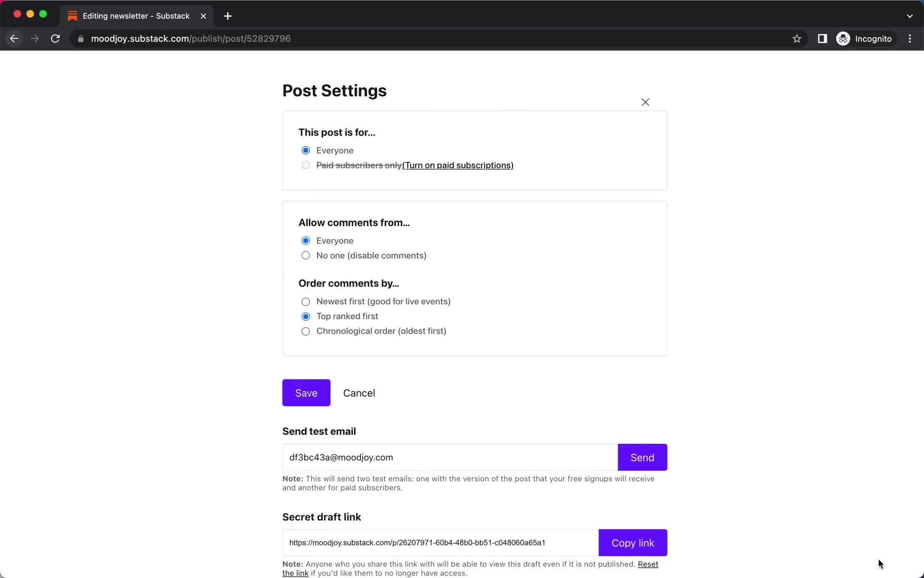Select 'Newest first' comment ordering option
Image resolution: width=924 pixels, height=578 pixels.
click(305, 301)
